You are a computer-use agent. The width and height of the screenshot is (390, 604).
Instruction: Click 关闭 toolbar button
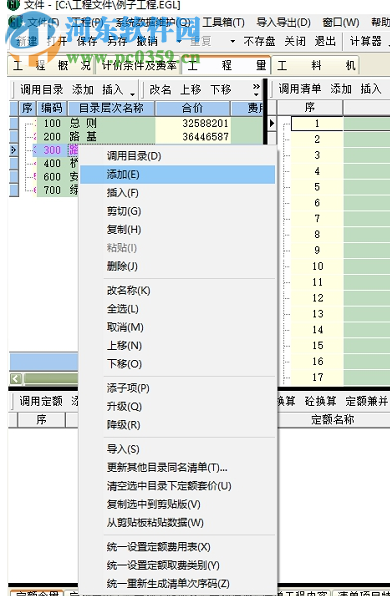[x=295, y=41]
